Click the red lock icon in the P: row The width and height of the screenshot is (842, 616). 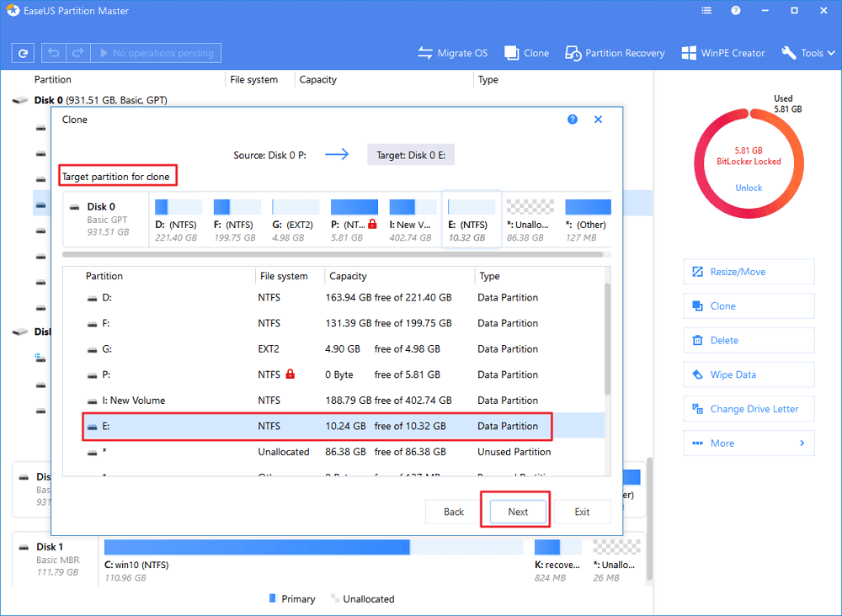tap(290, 374)
